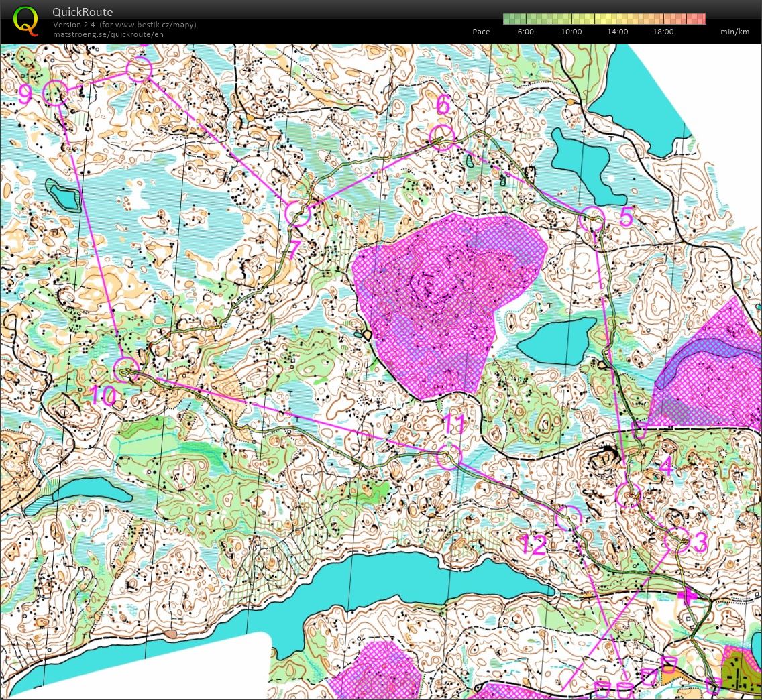
Task: Click control circle 4 on the map
Action: coord(629,495)
